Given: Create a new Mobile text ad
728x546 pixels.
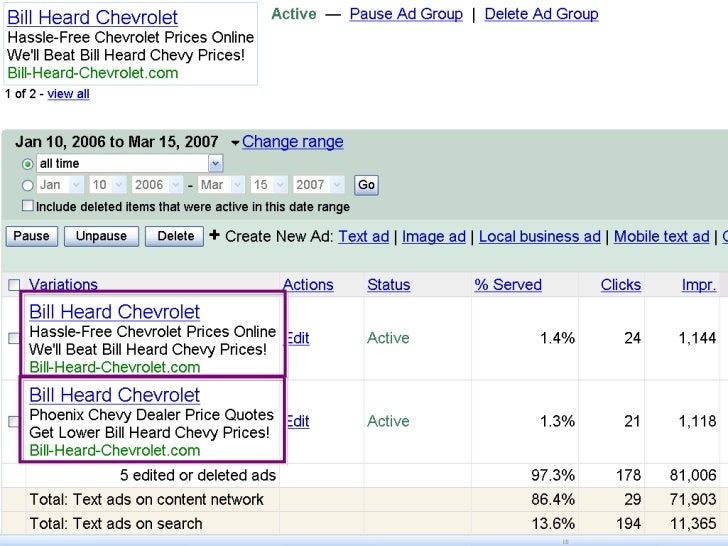Looking at the screenshot, I should click(662, 236).
